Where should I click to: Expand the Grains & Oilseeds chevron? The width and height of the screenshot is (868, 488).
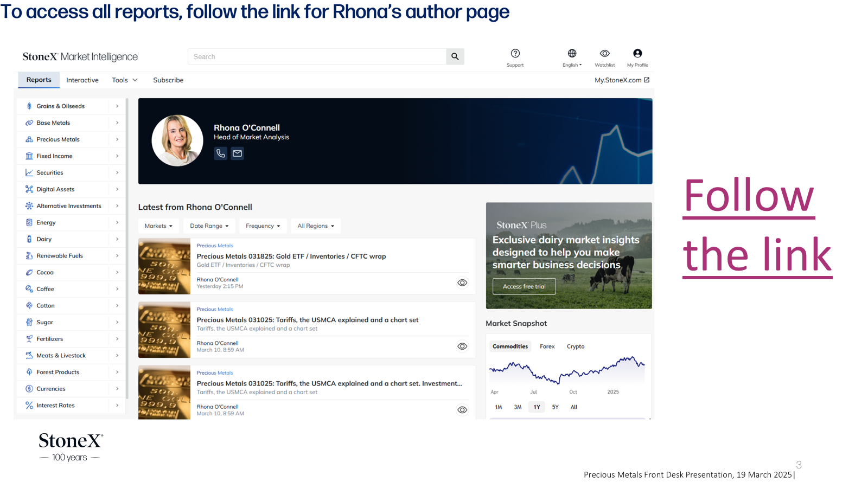click(x=117, y=106)
